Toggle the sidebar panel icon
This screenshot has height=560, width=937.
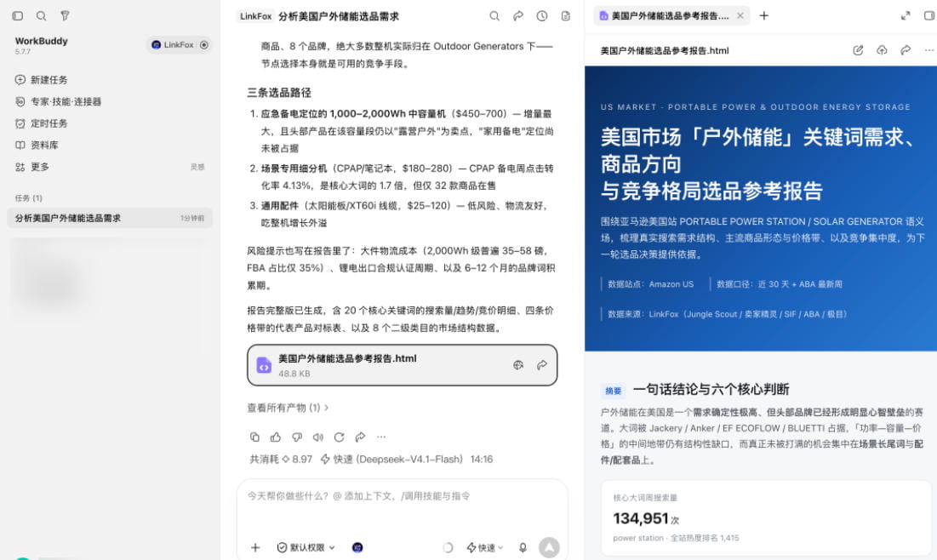pyautogui.click(x=18, y=16)
